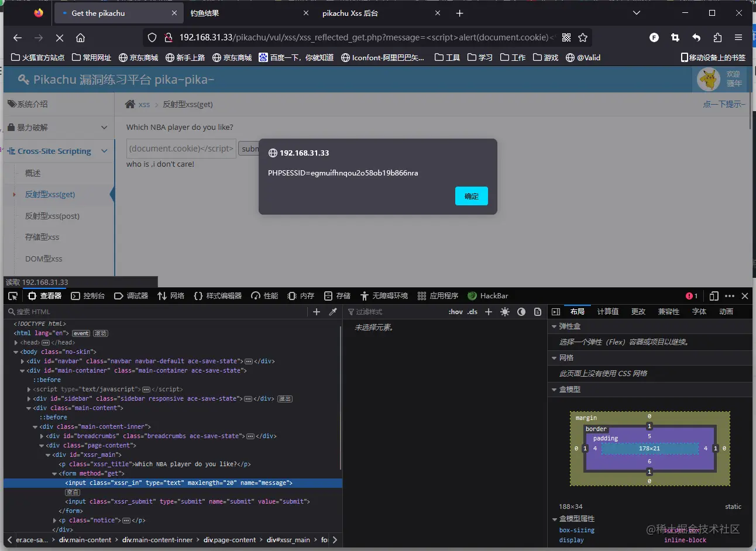This screenshot has height=551, width=756.
Task: Click the print media simulation icon
Action: coord(538,312)
